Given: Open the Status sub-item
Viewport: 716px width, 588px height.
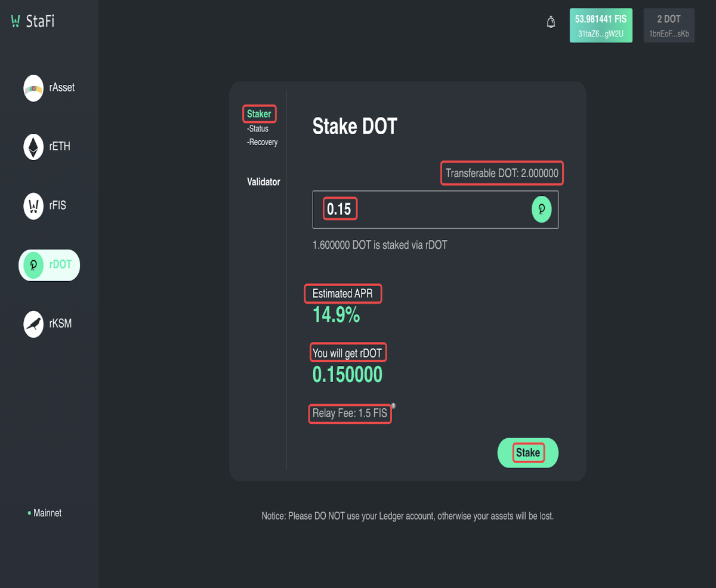Looking at the screenshot, I should pyautogui.click(x=258, y=129).
